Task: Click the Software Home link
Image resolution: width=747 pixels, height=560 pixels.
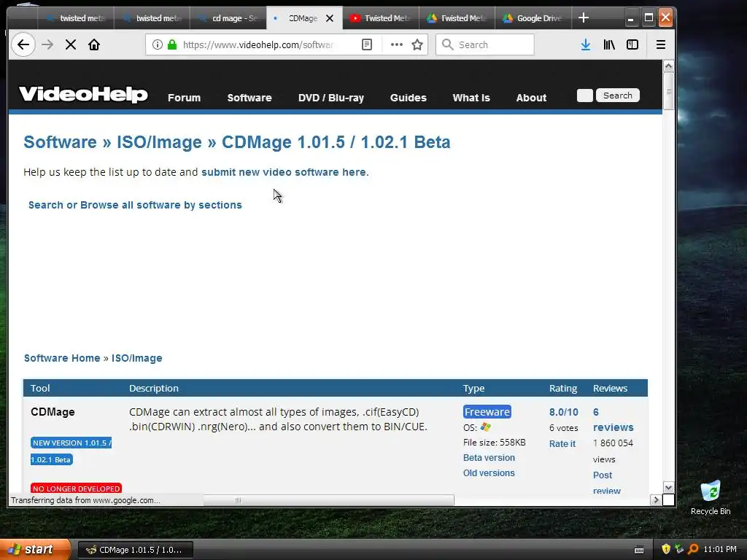Action: click(x=62, y=358)
